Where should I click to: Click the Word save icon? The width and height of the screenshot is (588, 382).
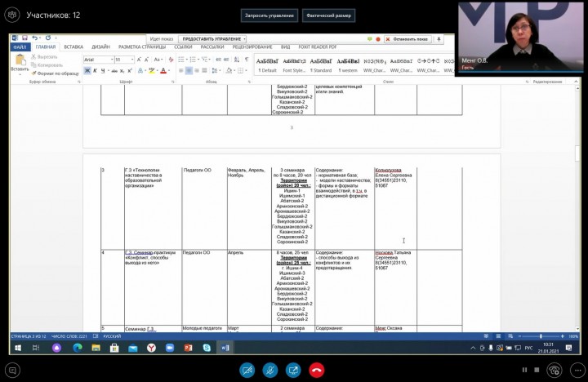click(x=26, y=38)
